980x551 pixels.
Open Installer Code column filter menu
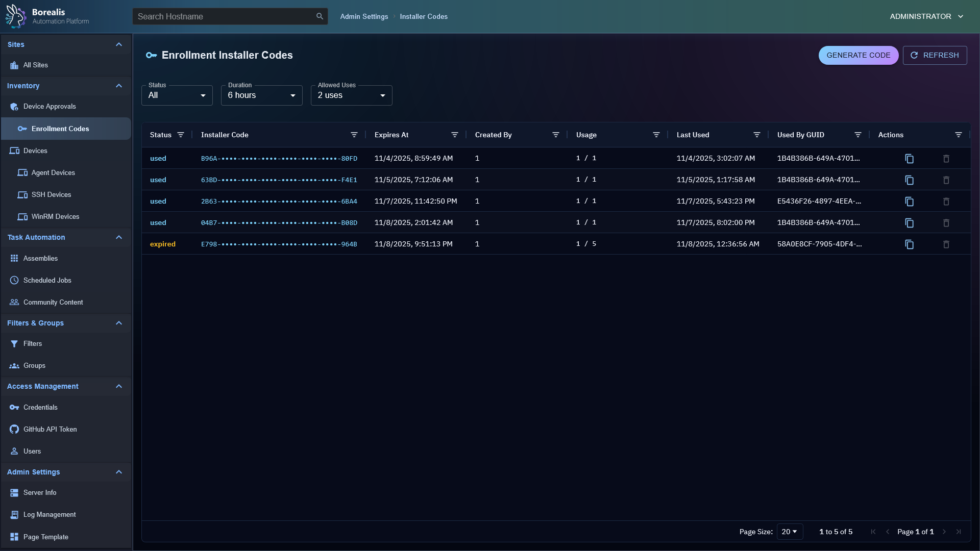(354, 135)
